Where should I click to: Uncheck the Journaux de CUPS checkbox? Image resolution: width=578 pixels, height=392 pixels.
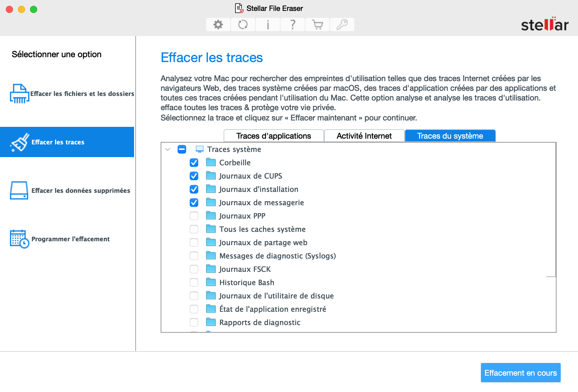(x=194, y=176)
